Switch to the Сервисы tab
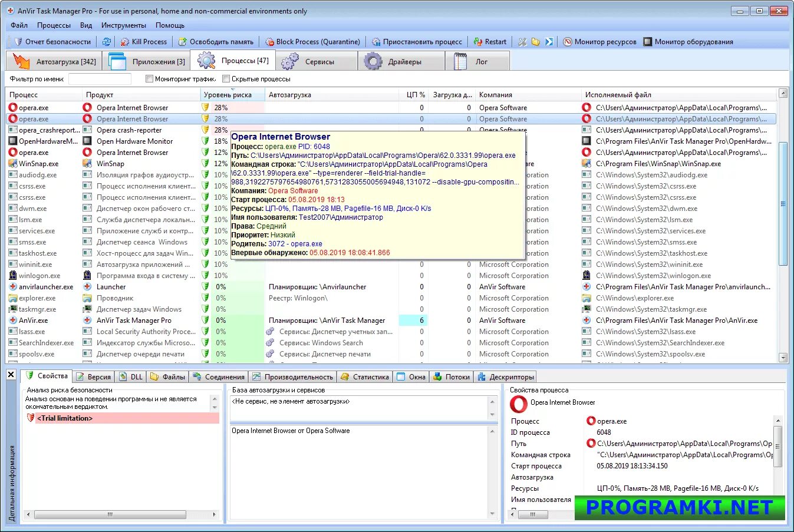This screenshot has width=794, height=532. (315, 61)
